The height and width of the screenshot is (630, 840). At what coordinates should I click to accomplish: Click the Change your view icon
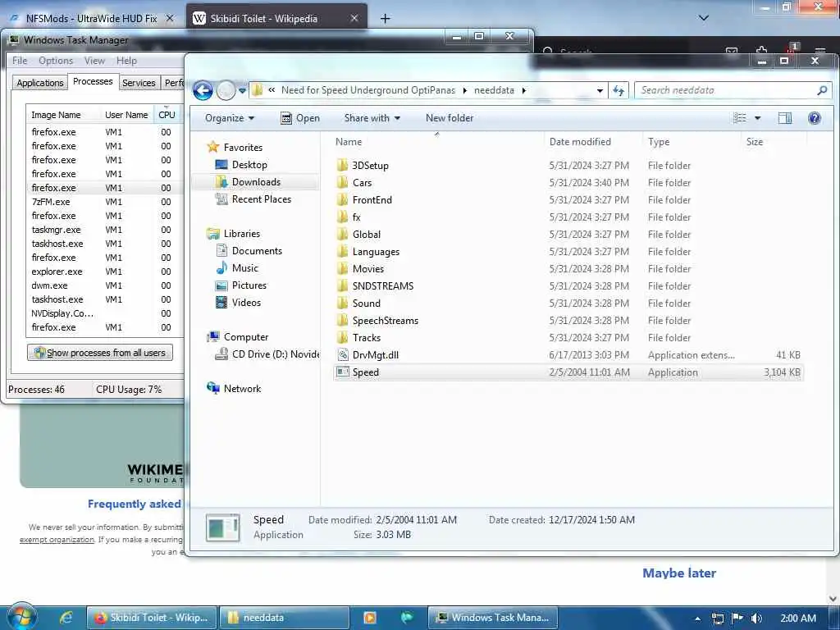[x=740, y=118]
